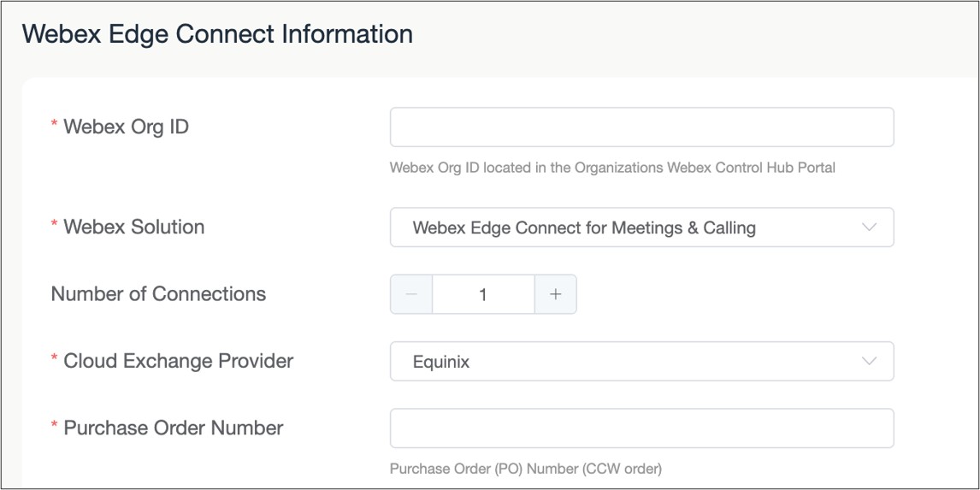Viewport: 980px width, 490px height.
Task: Click the 'Purchase Order Number' label
Action: (x=173, y=428)
